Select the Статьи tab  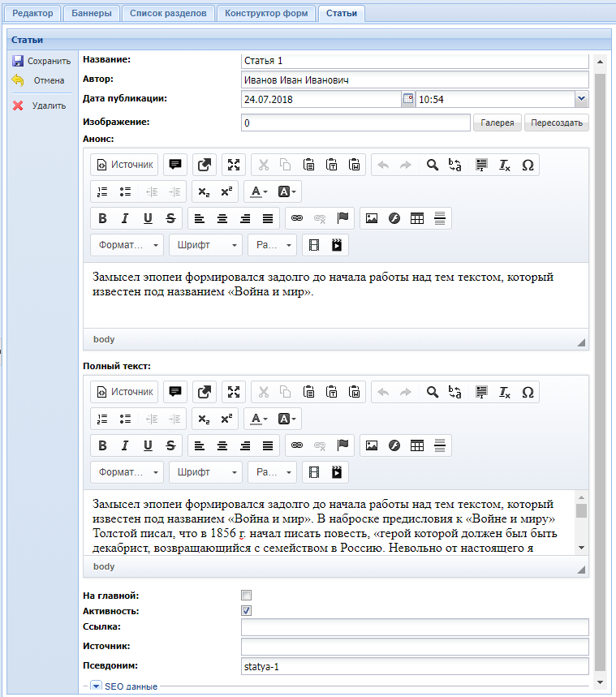(x=342, y=13)
